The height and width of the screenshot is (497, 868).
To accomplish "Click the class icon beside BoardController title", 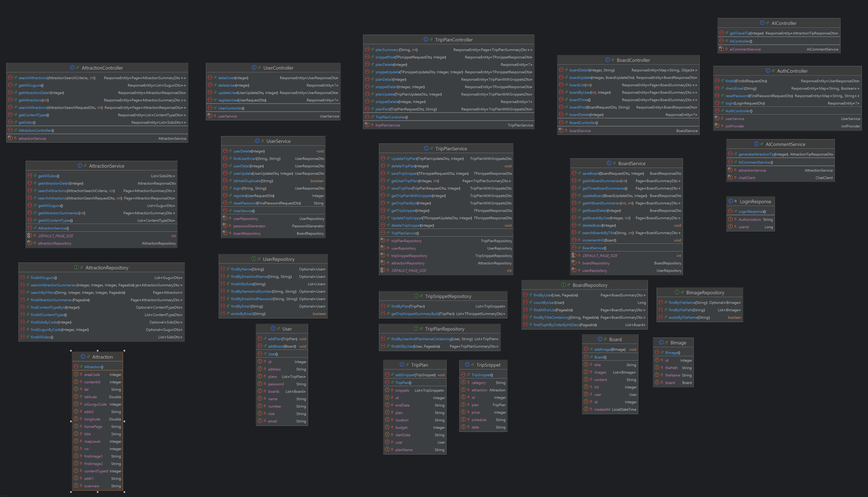I will (607, 60).
